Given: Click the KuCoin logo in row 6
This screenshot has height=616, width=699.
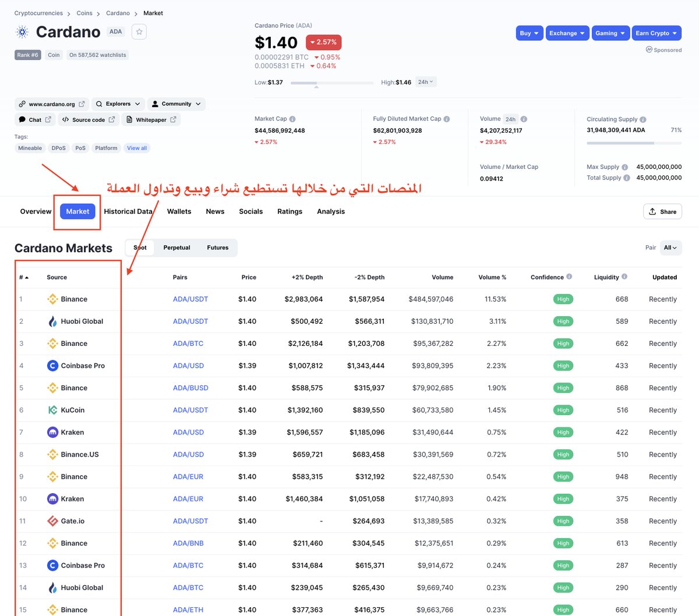Looking at the screenshot, I should tap(52, 410).
